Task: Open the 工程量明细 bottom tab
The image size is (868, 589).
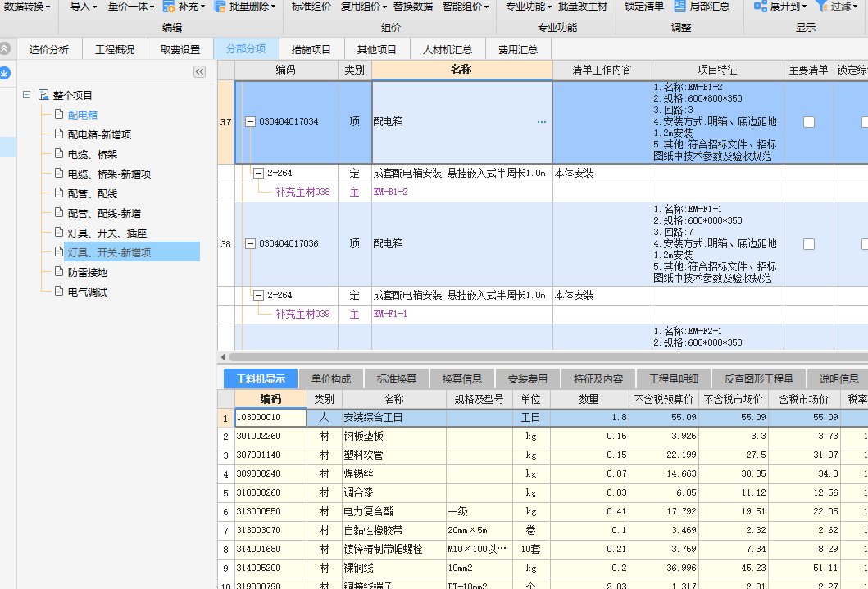Action: [674, 378]
